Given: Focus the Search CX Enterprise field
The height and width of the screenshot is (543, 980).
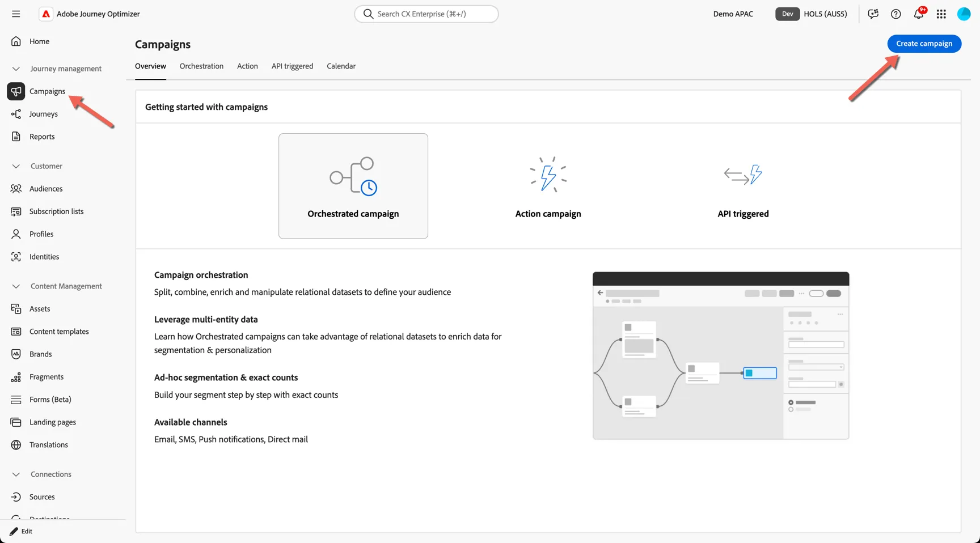Looking at the screenshot, I should click(x=426, y=14).
